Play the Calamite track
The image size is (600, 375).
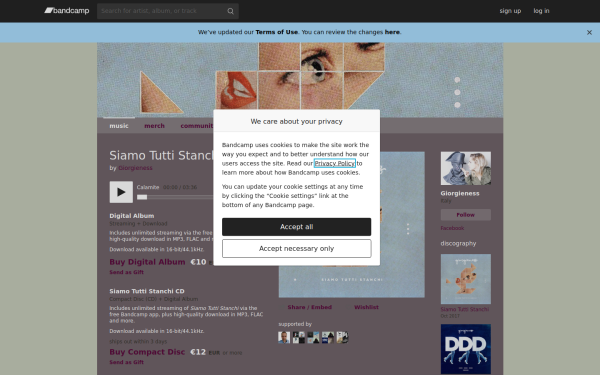(x=121, y=192)
